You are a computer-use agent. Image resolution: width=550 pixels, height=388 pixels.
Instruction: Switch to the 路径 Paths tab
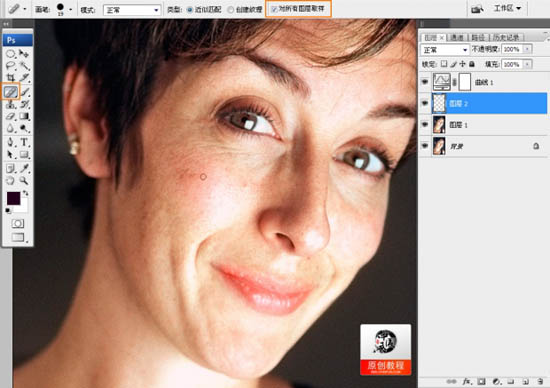[x=477, y=38]
